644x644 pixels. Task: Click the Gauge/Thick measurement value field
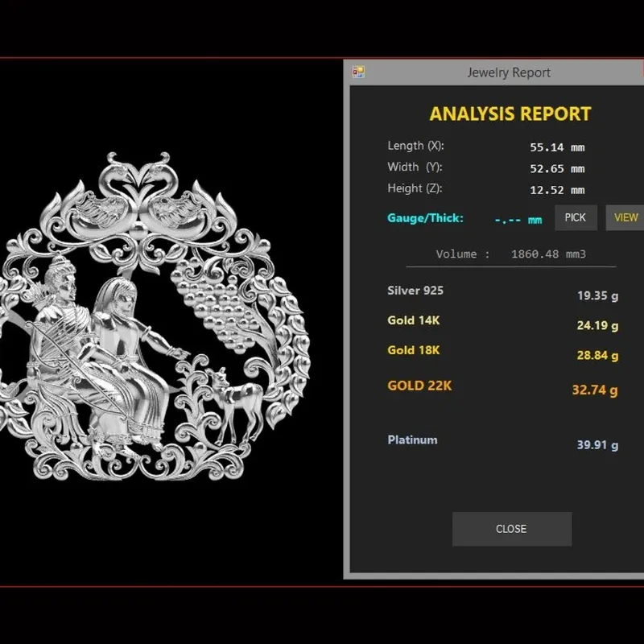click(x=518, y=220)
